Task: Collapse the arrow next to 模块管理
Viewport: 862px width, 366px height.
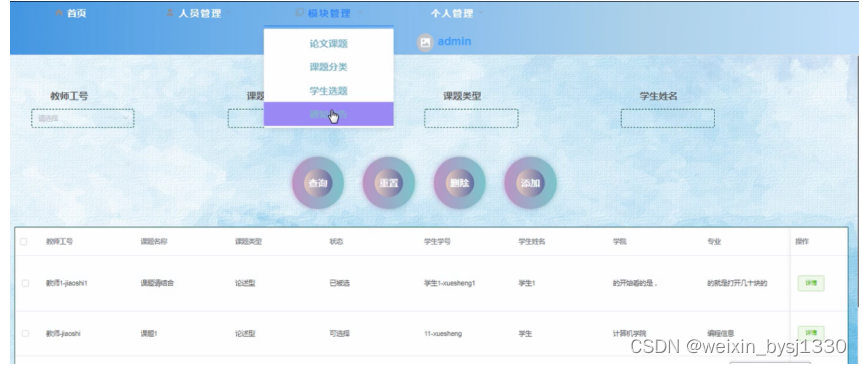Action: (359, 13)
